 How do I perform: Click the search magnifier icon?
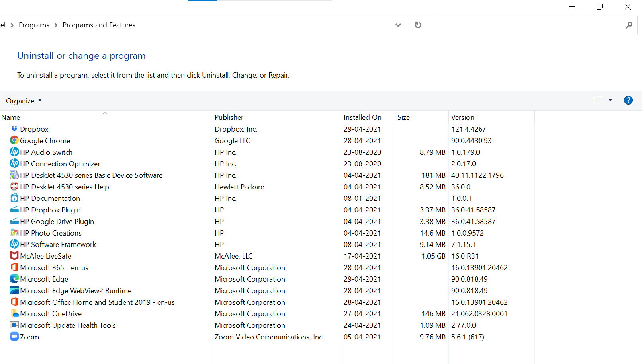point(629,25)
